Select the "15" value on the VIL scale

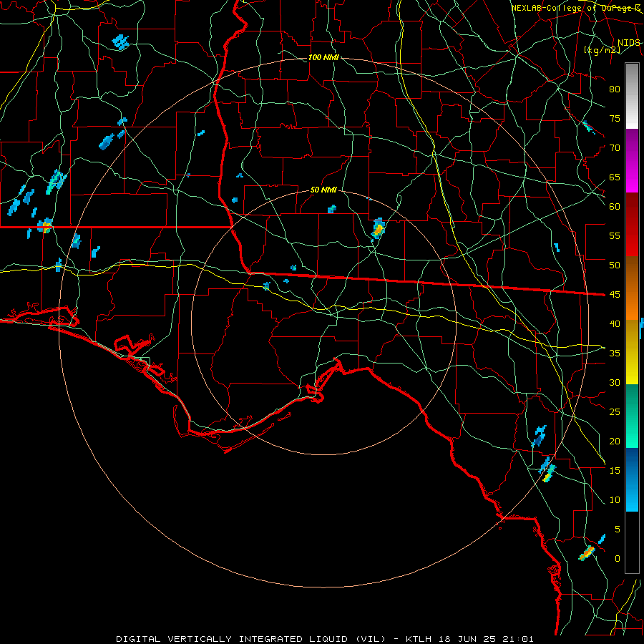tap(615, 471)
